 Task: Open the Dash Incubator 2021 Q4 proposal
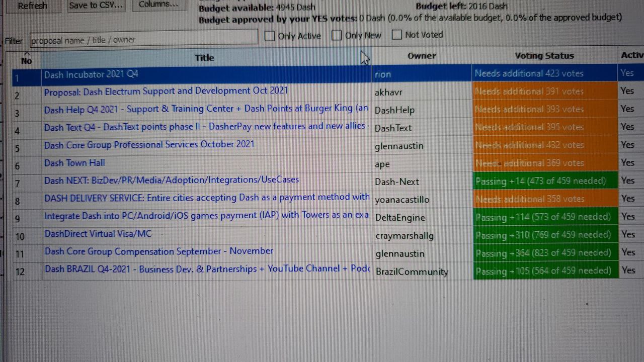[91, 74]
